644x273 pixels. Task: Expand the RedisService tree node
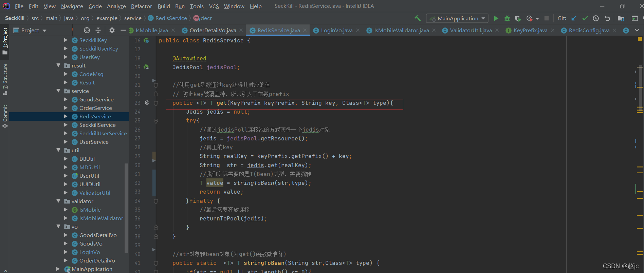[x=66, y=116]
